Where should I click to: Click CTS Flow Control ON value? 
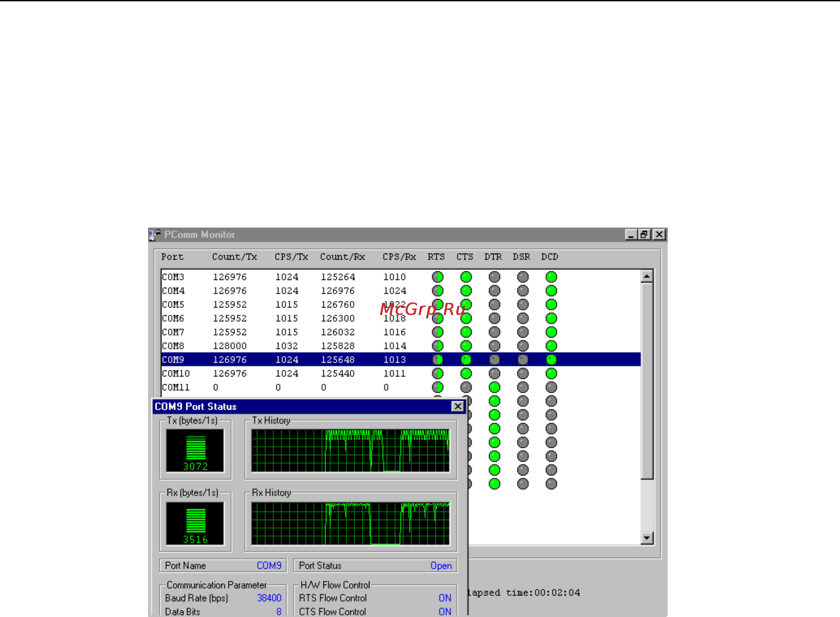[x=445, y=612]
